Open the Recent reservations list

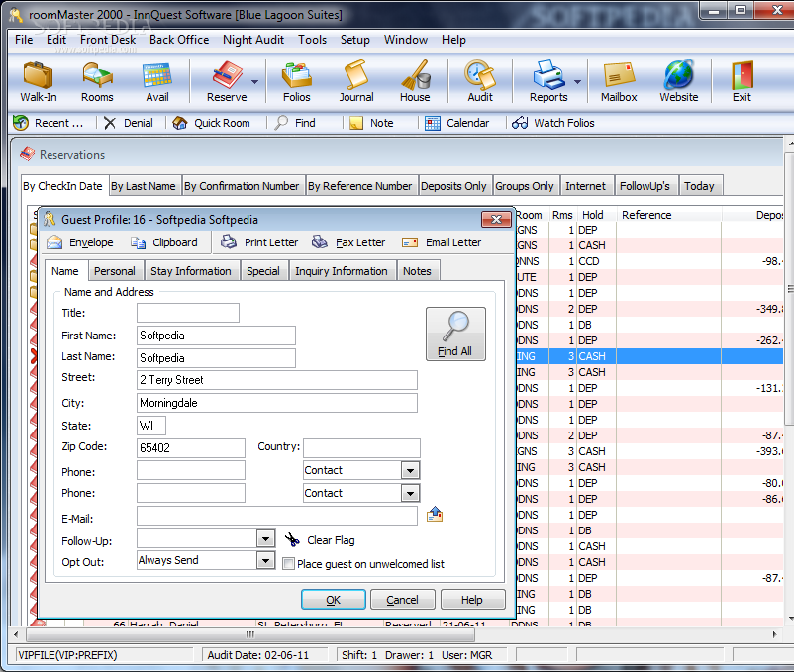click(49, 123)
